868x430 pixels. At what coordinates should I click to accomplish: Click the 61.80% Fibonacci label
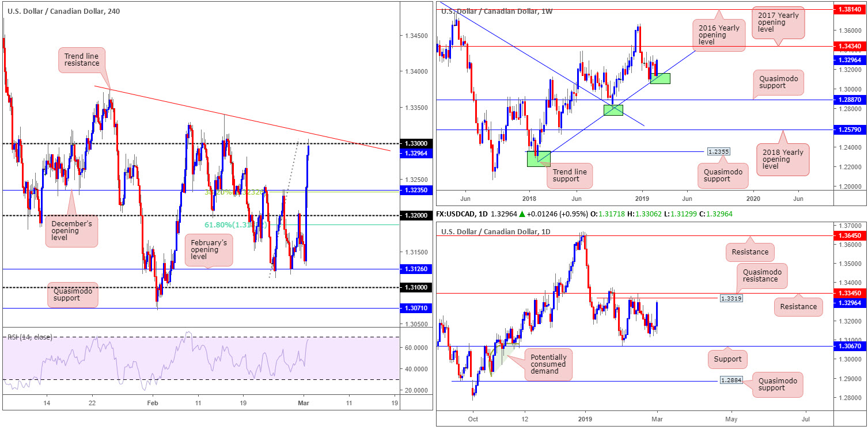[236, 224]
